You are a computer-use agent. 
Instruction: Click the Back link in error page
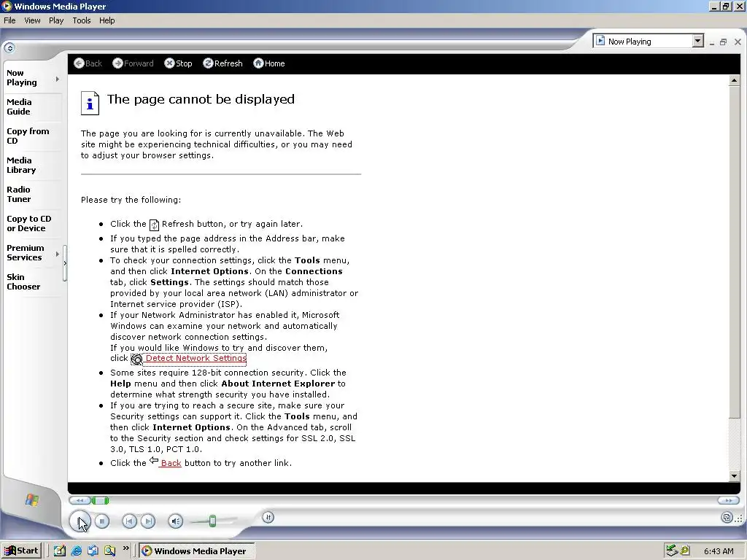pyautogui.click(x=171, y=463)
